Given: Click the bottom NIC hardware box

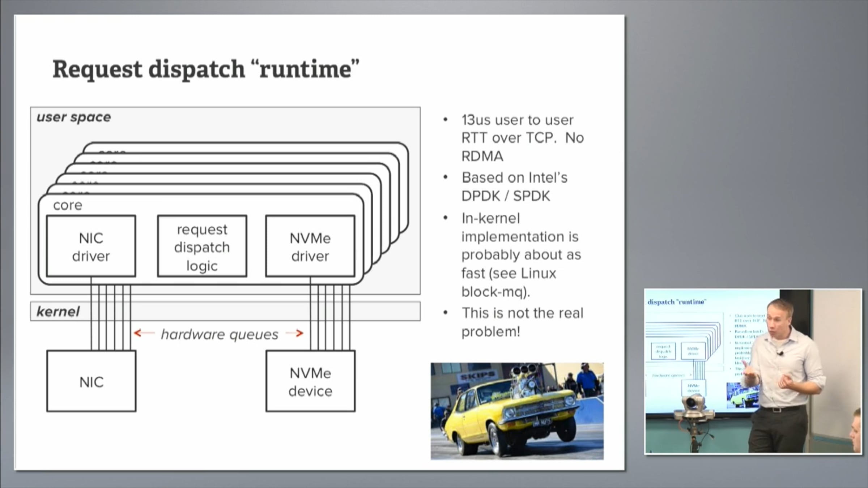Looking at the screenshot, I should coord(91,381).
